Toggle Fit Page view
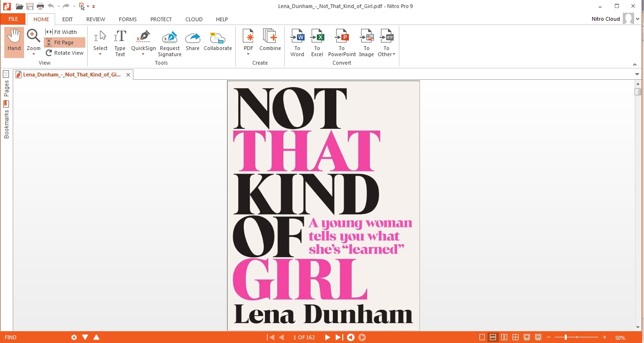This screenshot has height=343, width=644. (65, 42)
